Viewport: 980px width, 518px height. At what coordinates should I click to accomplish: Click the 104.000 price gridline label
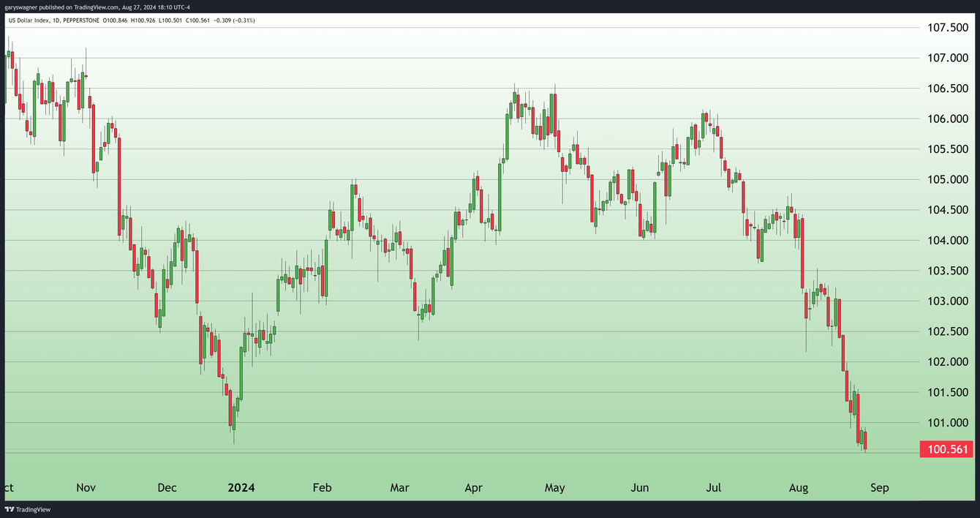[x=947, y=240]
